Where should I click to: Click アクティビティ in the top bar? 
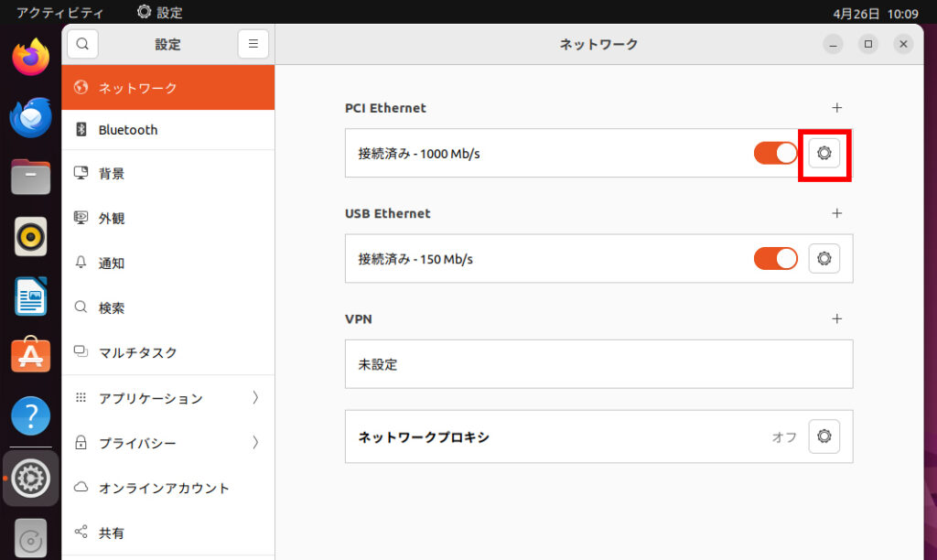(59, 13)
